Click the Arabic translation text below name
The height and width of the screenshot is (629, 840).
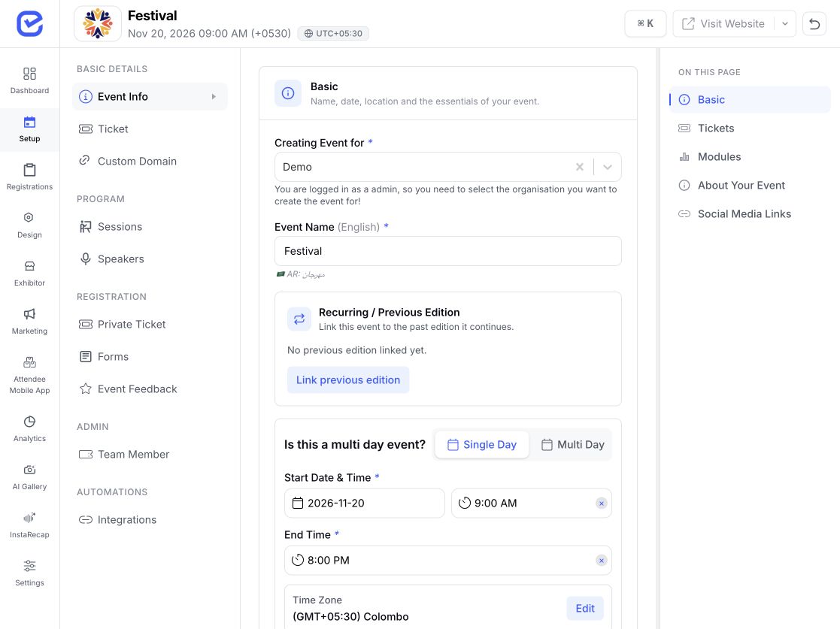click(301, 274)
